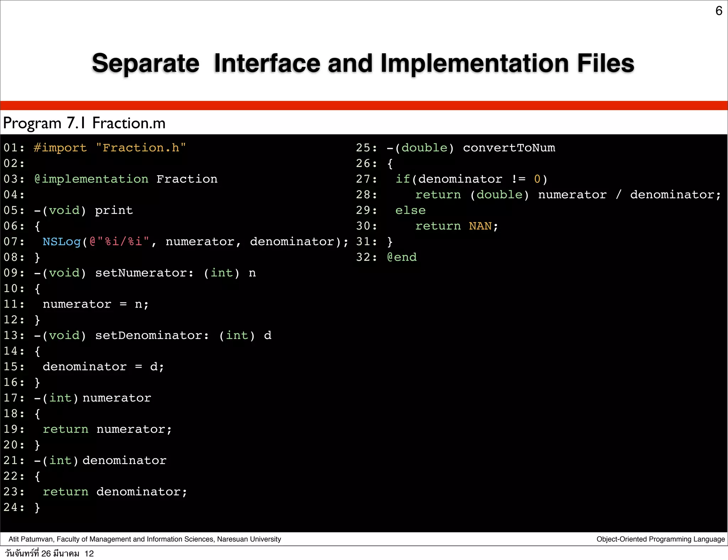
Task: Click 'numerator = n;' on line 11
Action: [95, 304]
